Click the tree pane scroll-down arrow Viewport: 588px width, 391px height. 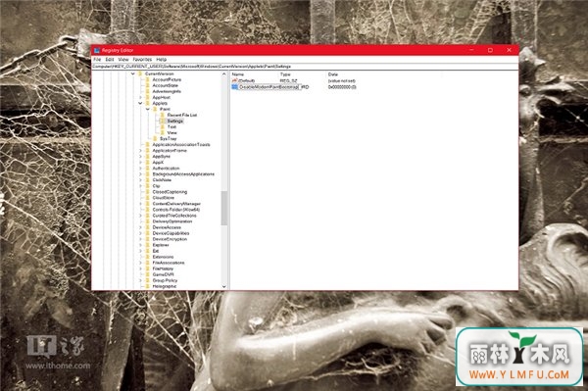(x=223, y=286)
